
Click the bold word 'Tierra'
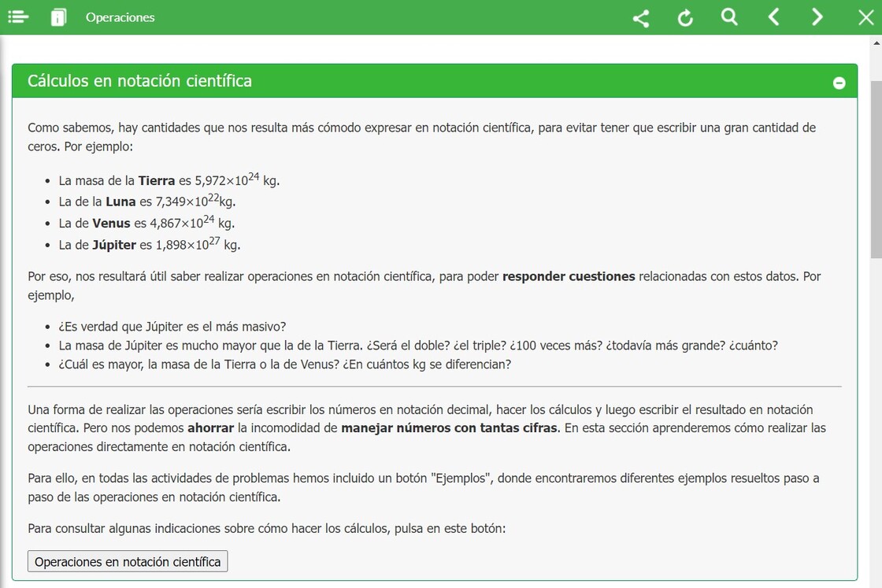[157, 180]
